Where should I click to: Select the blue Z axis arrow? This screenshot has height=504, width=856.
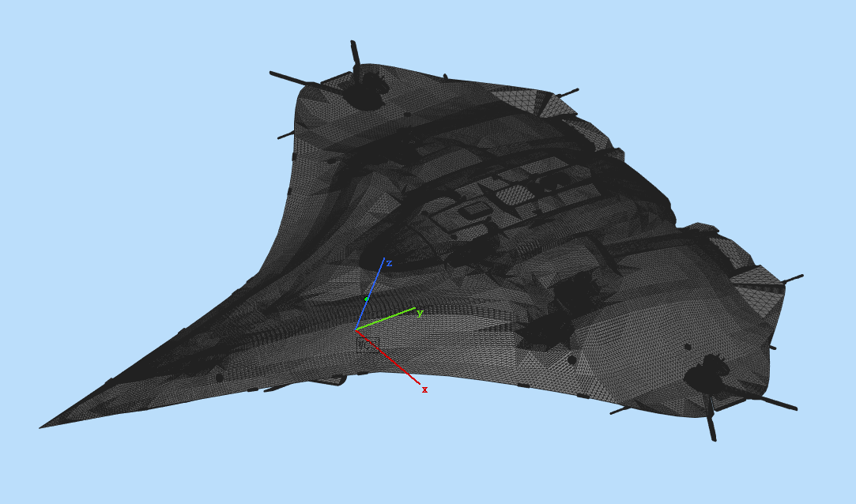pos(371,288)
